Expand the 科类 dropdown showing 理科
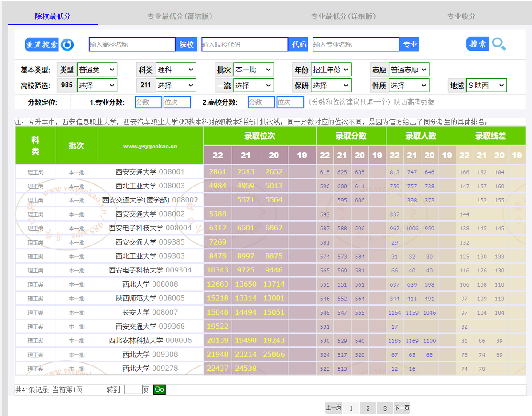 point(176,70)
